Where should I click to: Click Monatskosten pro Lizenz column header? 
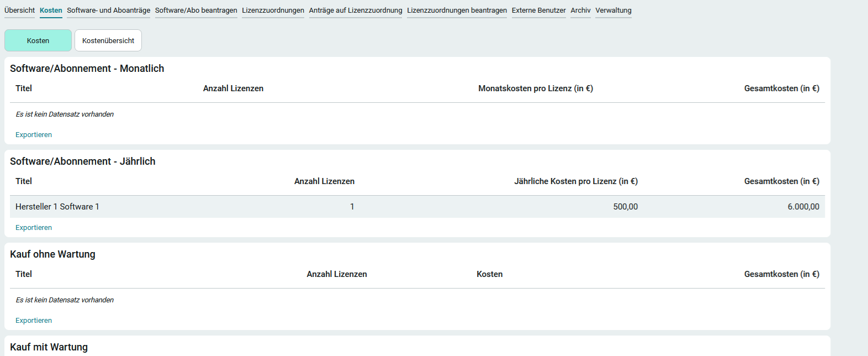click(x=535, y=88)
